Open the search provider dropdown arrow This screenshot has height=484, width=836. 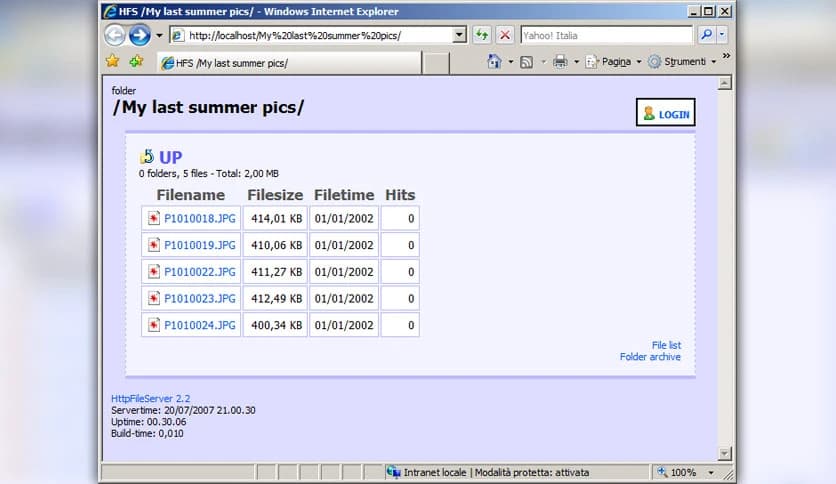[x=722, y=35]
